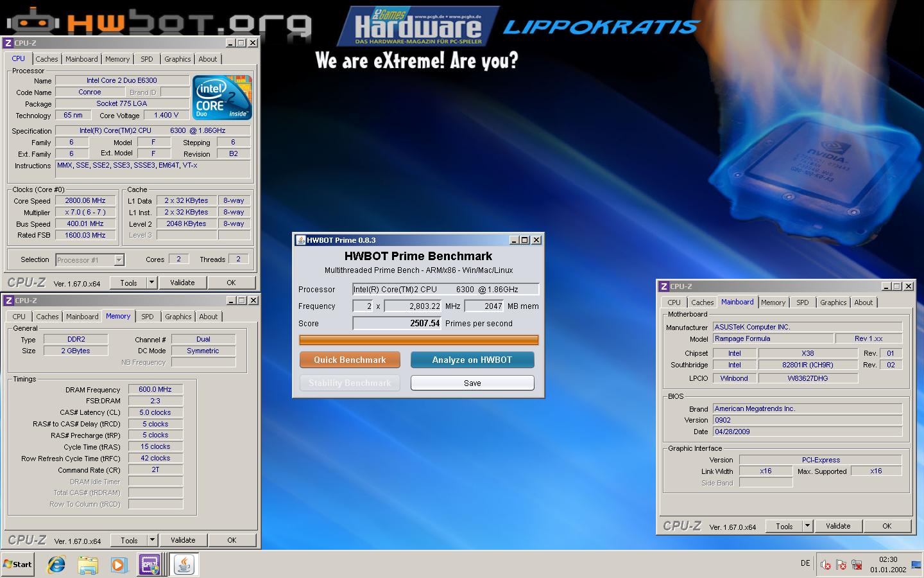
Task: Select the CAS# Latency value 5.0 clocks
Action: [x=155, y=412]
